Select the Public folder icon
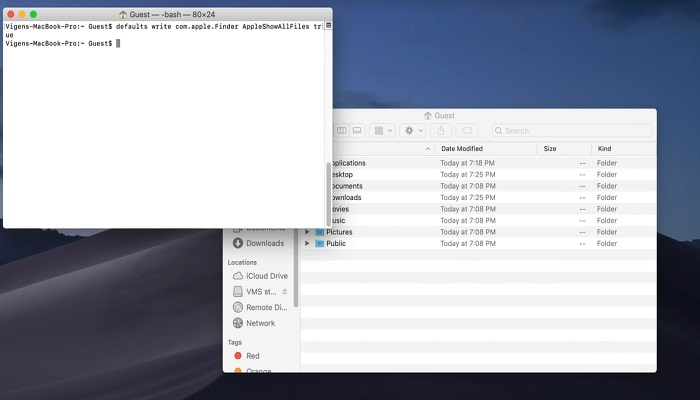This screenshot has height=400, width=700. [x=319, y=243]
